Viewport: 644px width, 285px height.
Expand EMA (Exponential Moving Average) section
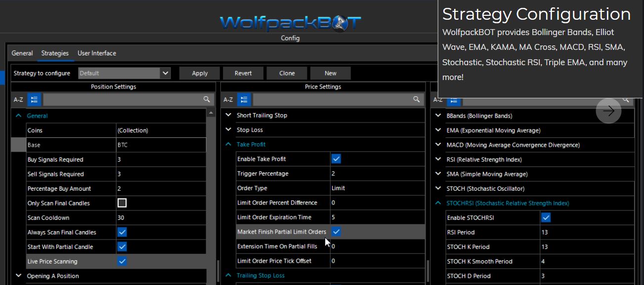click(x=438, y=130)
